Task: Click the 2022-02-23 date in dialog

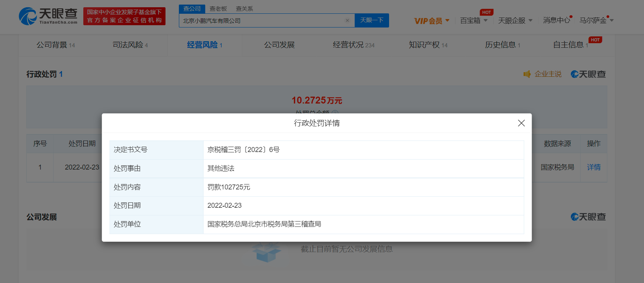Action: click(224, 205)
